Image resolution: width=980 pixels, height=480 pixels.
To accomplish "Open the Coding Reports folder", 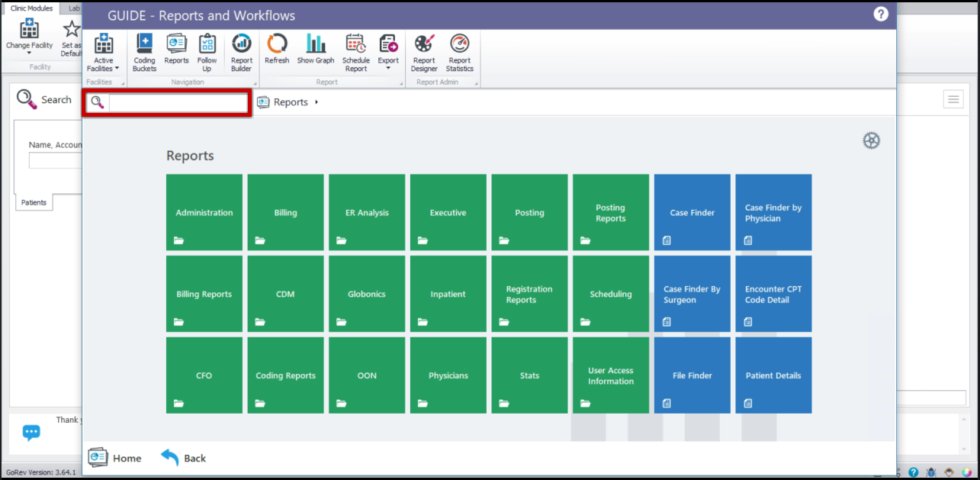I will click(x=286, y=375).
